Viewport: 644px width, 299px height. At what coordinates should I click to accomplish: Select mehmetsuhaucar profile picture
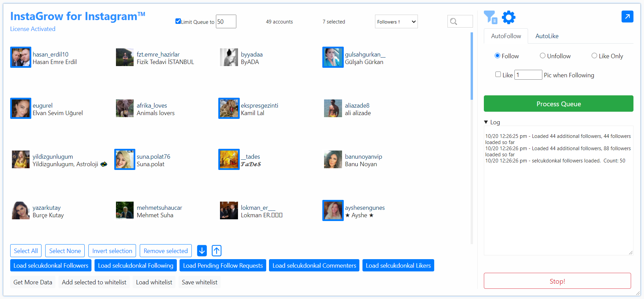pos(125,210)
